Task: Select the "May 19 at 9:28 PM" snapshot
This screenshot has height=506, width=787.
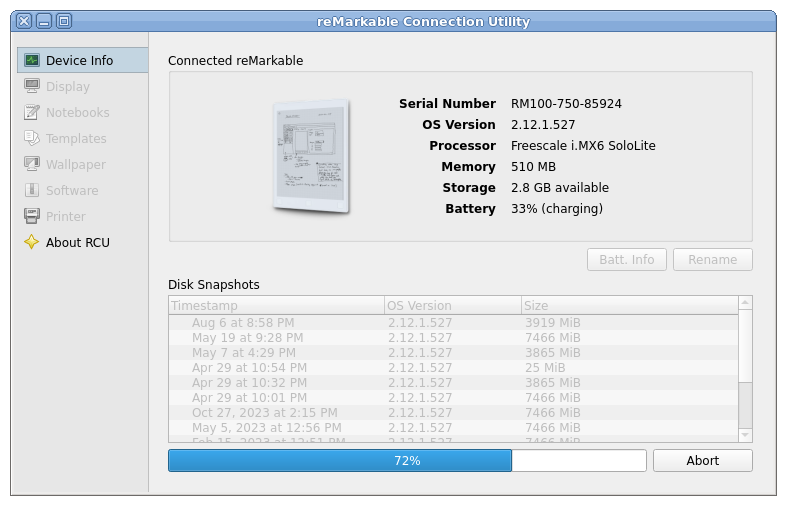Action: [x=454, y=338]
